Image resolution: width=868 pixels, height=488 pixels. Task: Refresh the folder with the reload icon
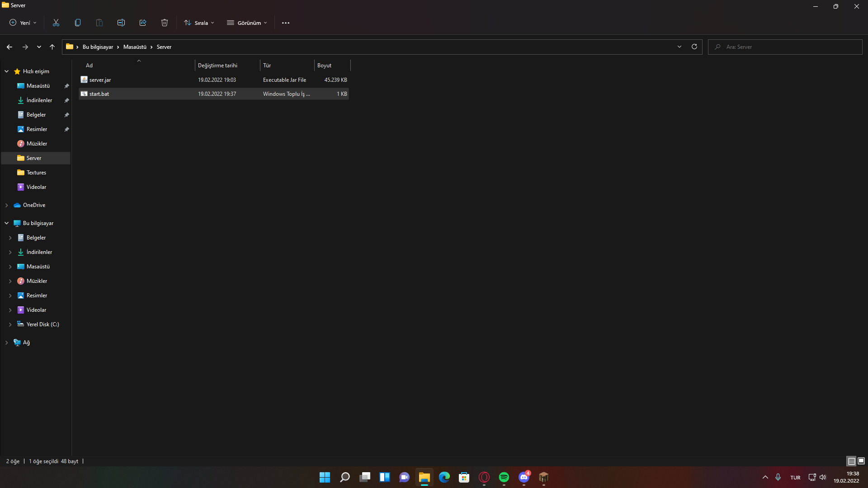[694, 47]
